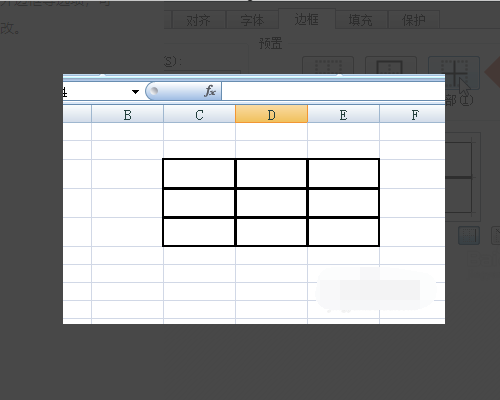Click the border preview diagram area
Screen dimensions: 500x400
pos(462,177)
